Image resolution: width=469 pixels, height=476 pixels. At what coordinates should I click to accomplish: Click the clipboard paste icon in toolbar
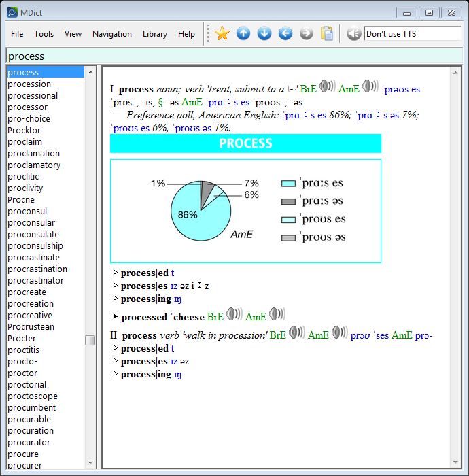(327, 33)
